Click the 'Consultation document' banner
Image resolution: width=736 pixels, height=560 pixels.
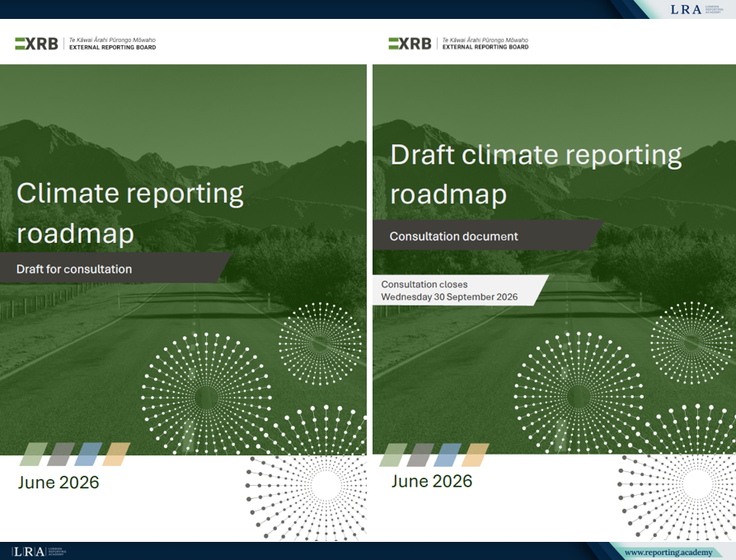point(488,236)
